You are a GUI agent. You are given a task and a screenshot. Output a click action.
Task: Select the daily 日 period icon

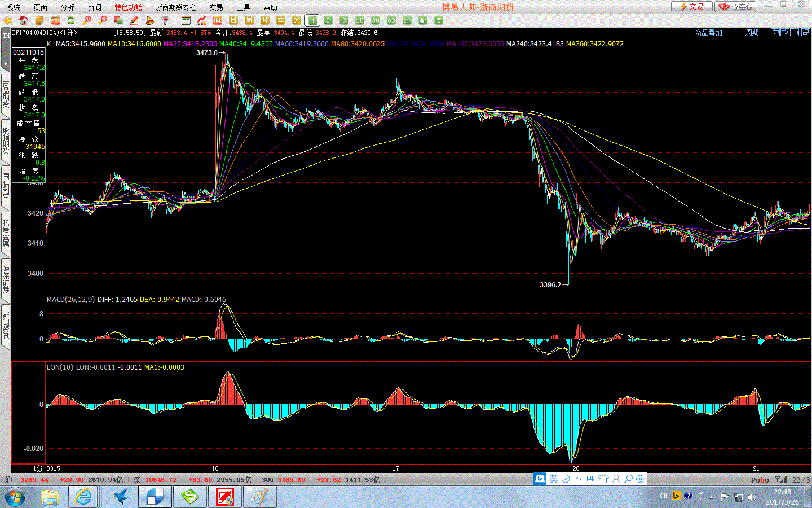(x=233, y=20)
